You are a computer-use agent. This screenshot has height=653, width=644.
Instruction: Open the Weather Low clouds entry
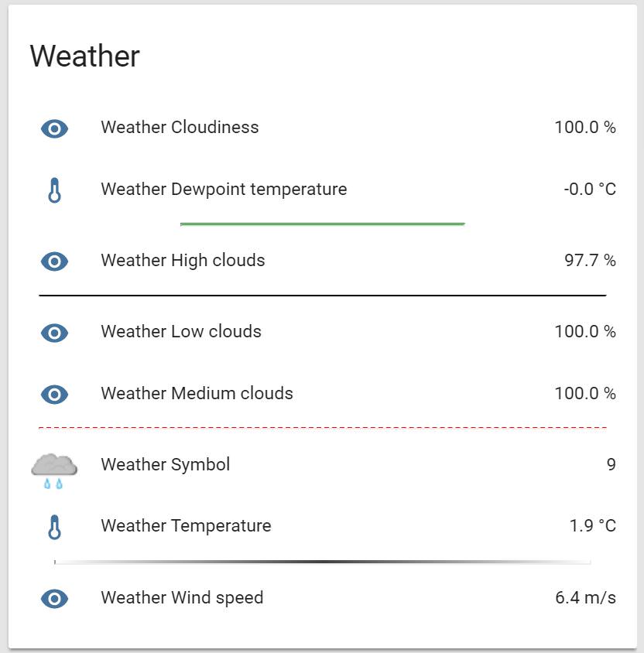click(x=181, y=332)
